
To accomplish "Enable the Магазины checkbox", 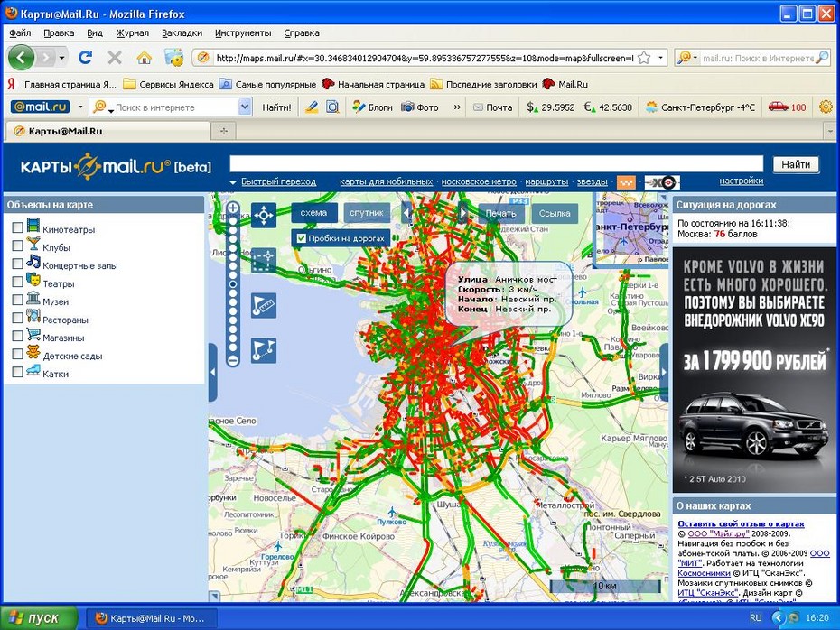I will 17,336.
